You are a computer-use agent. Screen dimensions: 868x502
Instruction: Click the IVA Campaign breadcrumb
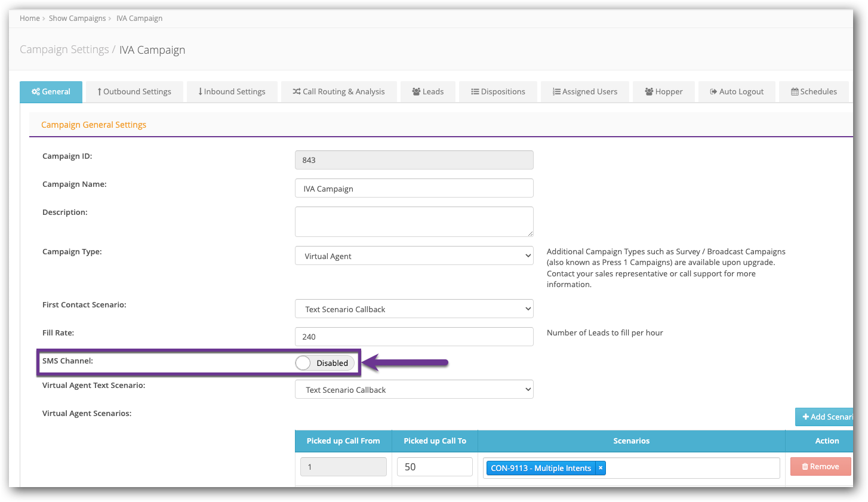(139, 18)
